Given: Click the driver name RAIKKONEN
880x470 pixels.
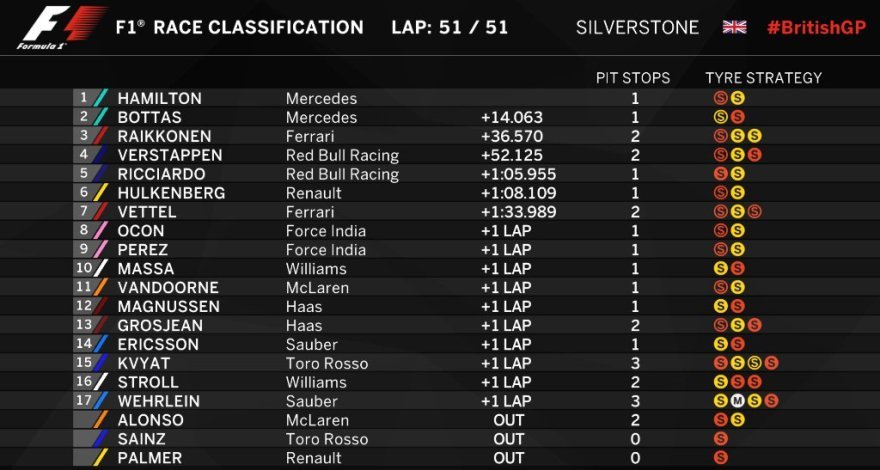Looking at the screenshot, I should click(166, 136).
